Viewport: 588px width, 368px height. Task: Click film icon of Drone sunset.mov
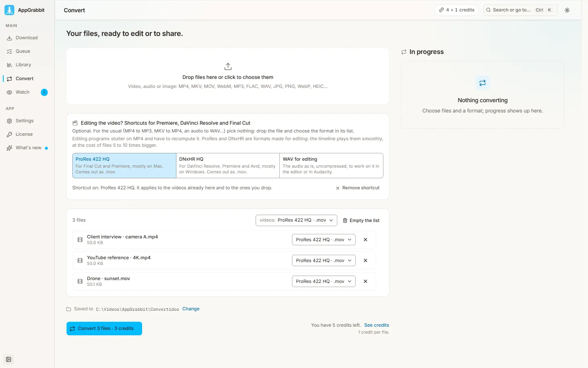80,281
